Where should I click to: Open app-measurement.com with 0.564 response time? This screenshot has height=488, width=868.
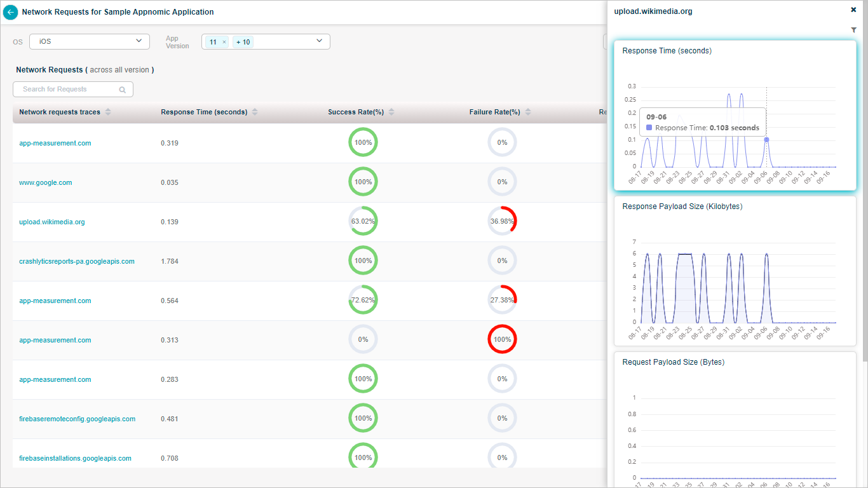click(x=55, y=301)
